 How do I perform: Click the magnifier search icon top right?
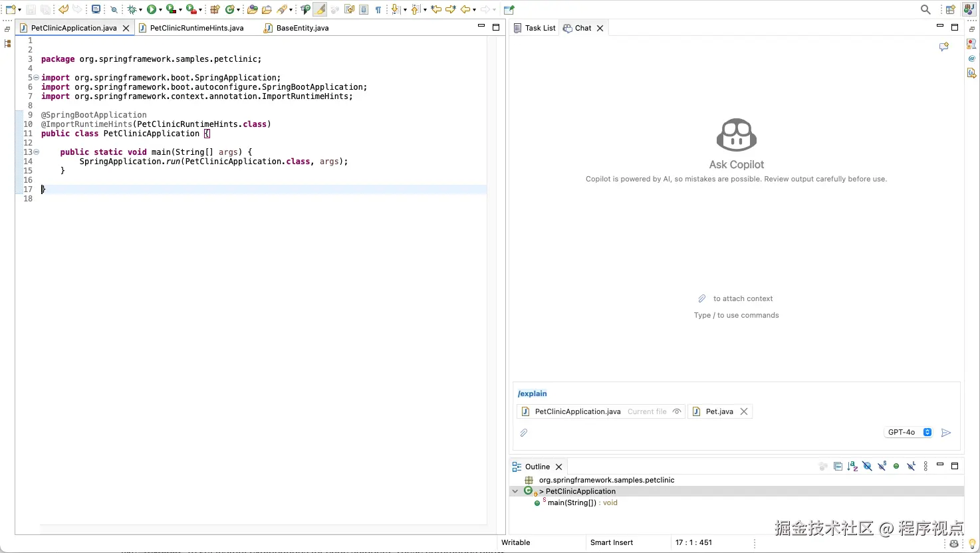point(925,9)
